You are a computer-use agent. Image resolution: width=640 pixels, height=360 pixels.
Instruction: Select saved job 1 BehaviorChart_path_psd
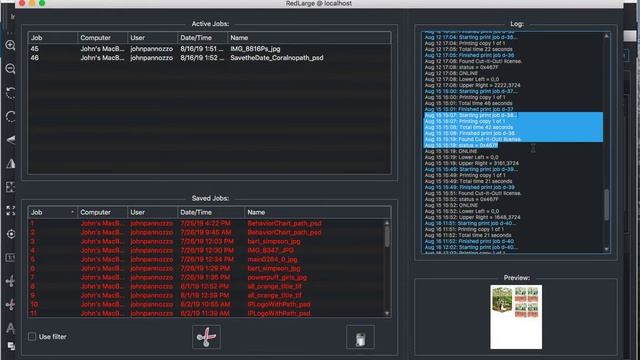click(x=206, y=223)
